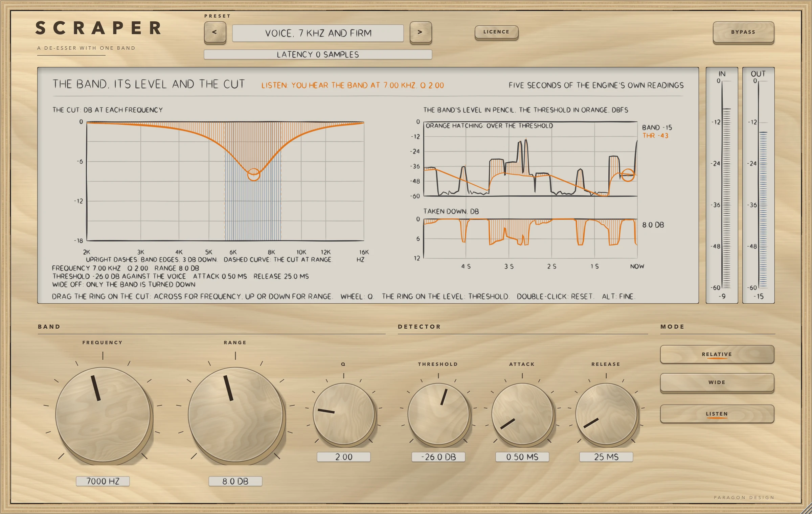812x514 pixels.
Task: Select the 8.0 DB range value field
Action: pos(235,481)
